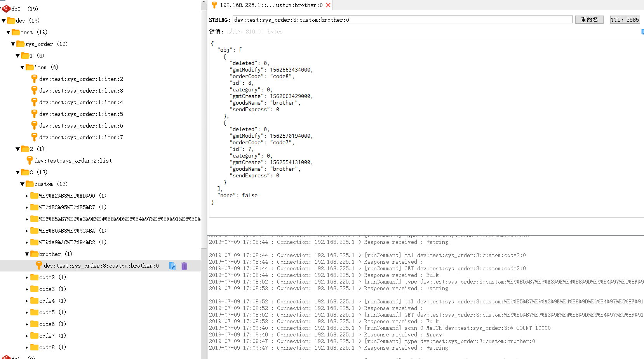644x359 pixels.
Task: Collapse the 1 (6) folder node
Action: (18, 56)
